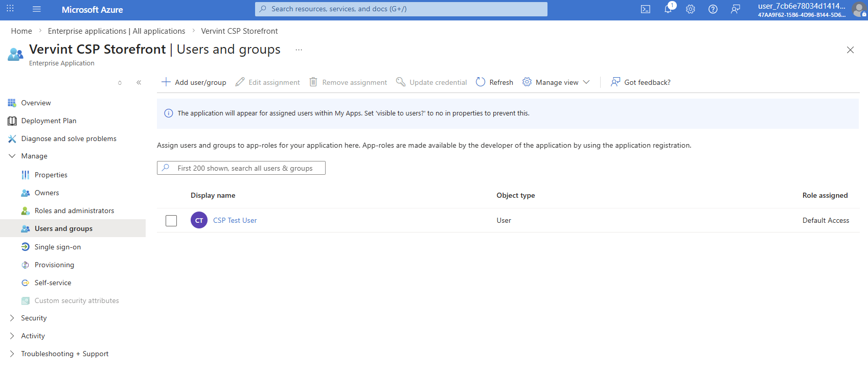Click the Got feedback person icon
The height and width of the screenshot is (372, 868).
click(x=615, y=82)
